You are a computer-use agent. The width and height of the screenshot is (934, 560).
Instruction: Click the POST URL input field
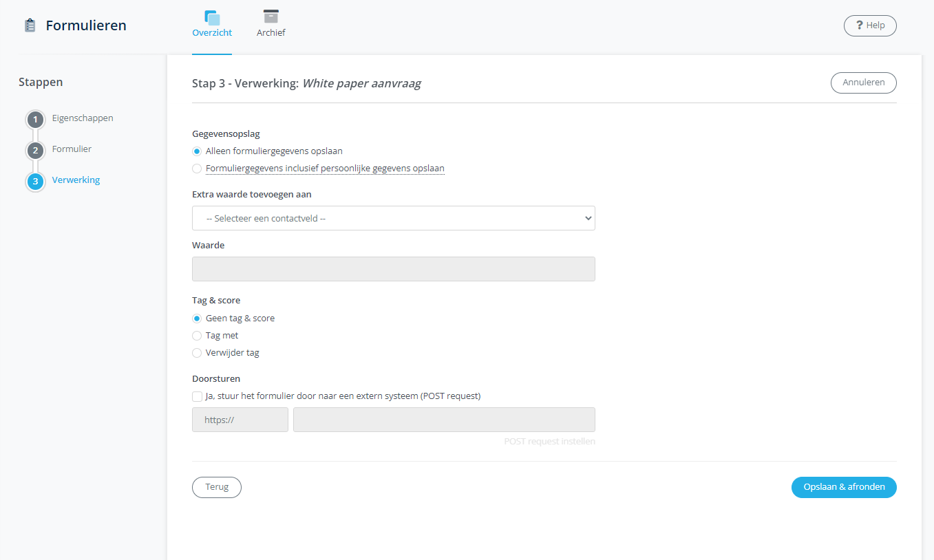click(x=444, y=420)
